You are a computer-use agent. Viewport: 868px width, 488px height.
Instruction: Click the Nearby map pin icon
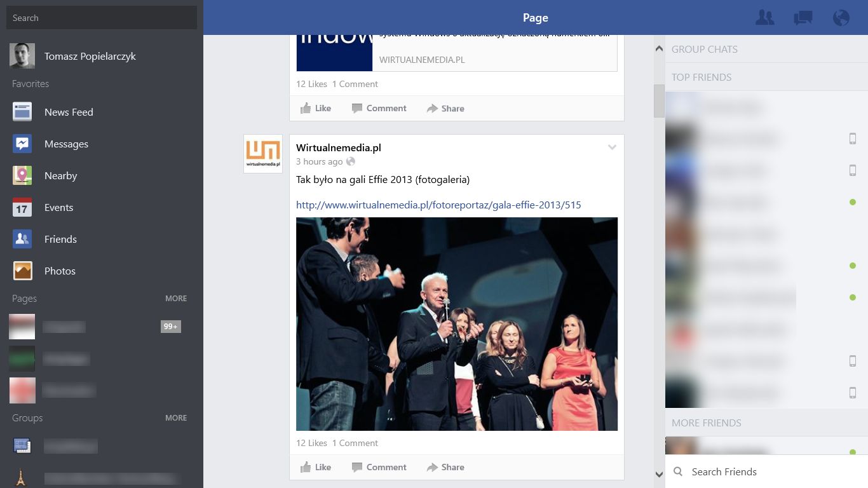tap(22, 175)
